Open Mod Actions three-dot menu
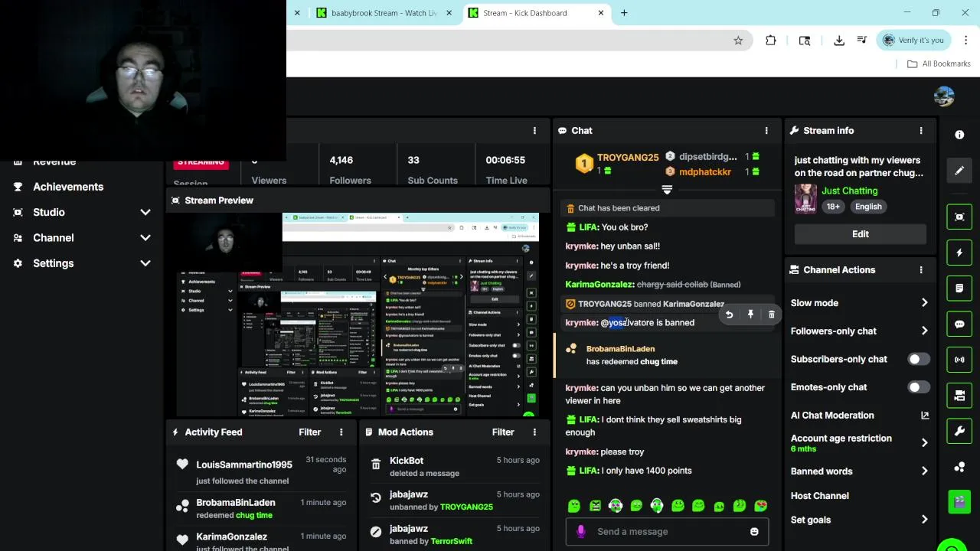Viewport: 980px width, 551px height. pyautogui.click(x=534, y=432)
